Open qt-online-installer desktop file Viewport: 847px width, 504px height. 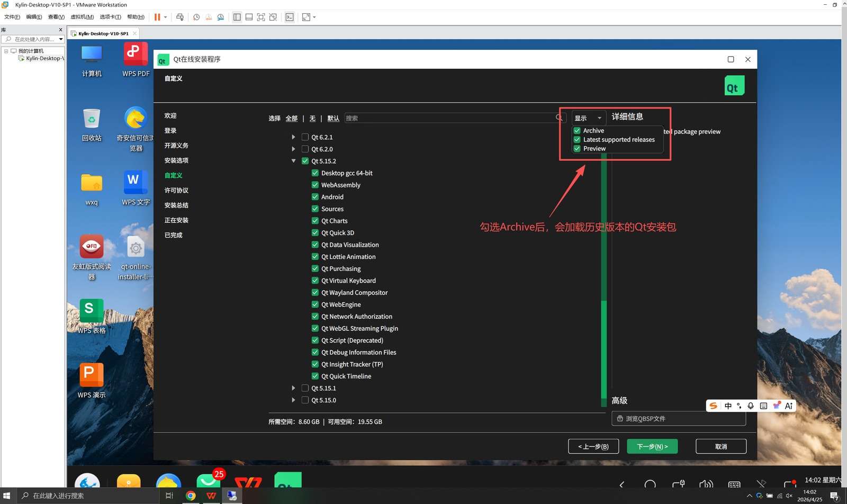click(136, 258)
